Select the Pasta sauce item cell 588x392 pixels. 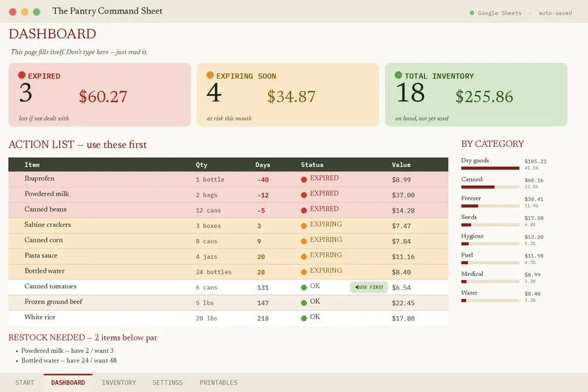pyautogui.click(x=41, y=255)
